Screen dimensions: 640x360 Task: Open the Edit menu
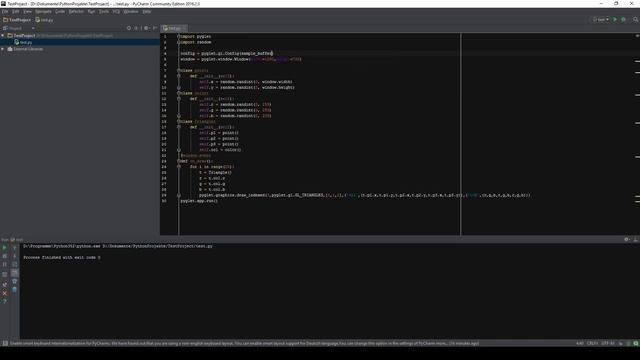[x=16, y=11]
